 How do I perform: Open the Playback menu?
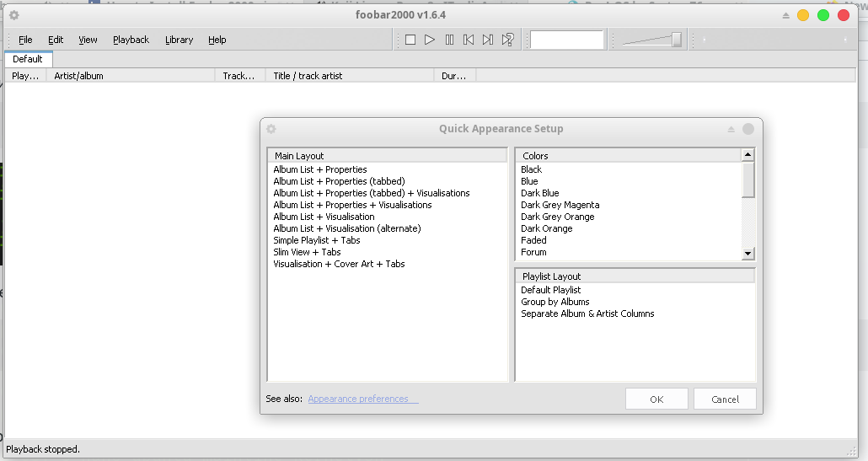tap(131, 40)
